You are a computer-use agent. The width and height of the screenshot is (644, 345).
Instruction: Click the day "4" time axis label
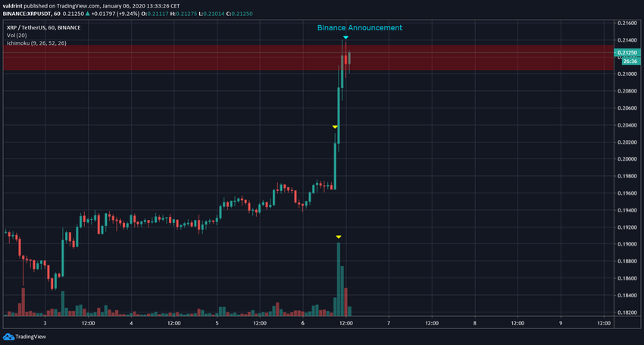click(131, 323)
